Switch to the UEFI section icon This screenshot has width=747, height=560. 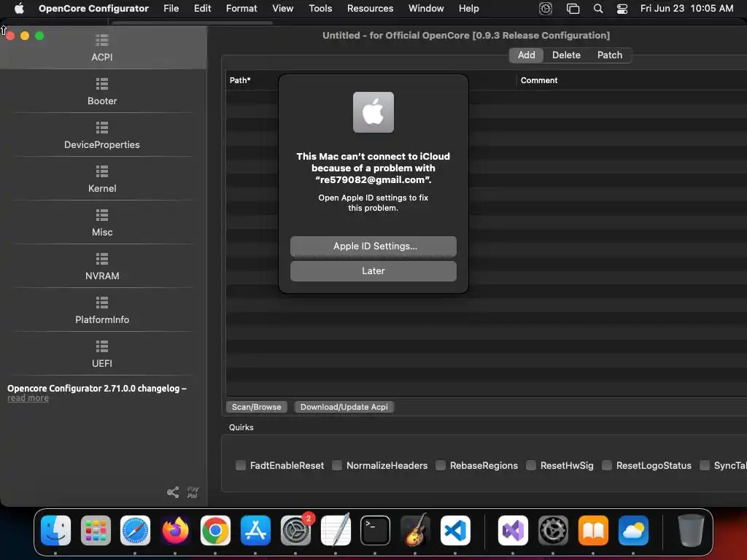click(x=102, y=346)
